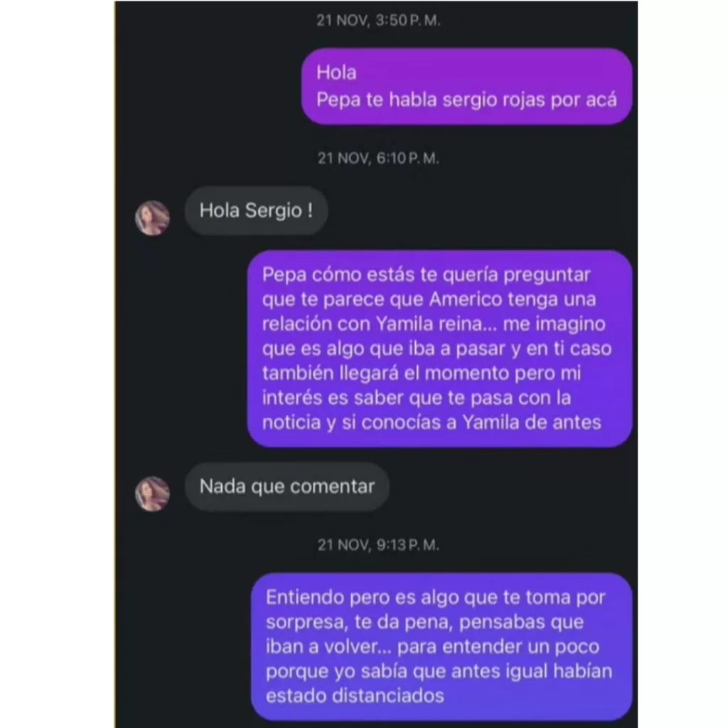This screenshot has height=728, width=728.
Task: Tap the avatar beside 'Hola Sergio !'
Action: 152,218
